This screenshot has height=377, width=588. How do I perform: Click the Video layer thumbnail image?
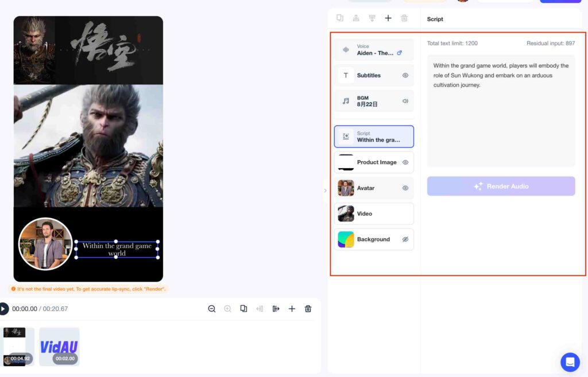pos(346,213)
